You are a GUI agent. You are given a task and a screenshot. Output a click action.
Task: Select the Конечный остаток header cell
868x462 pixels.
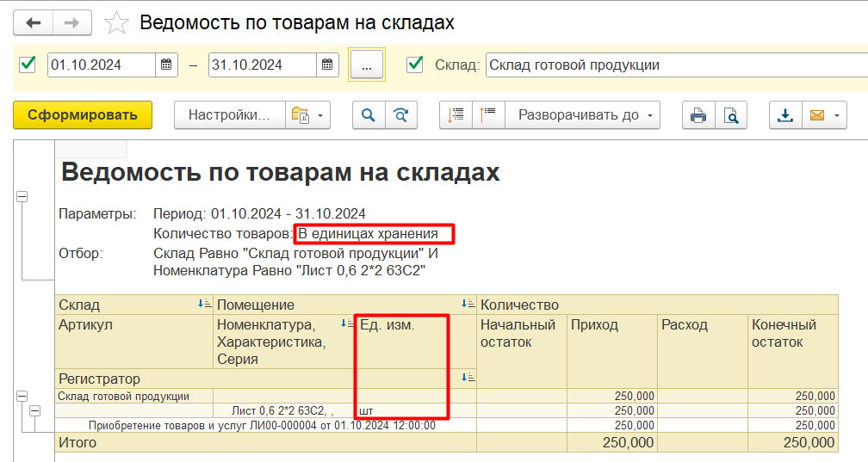[x=793, y=351]
